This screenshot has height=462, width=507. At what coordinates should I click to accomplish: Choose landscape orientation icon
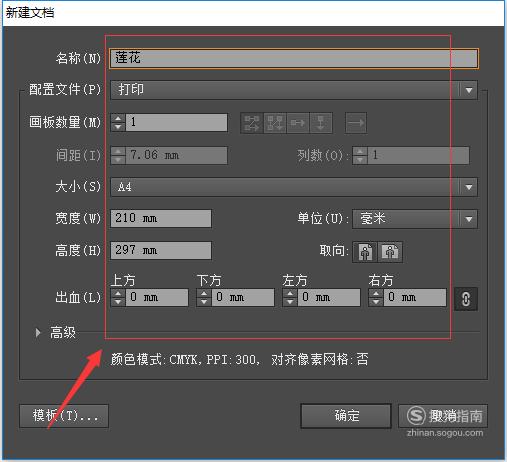[x=390, y=252]
